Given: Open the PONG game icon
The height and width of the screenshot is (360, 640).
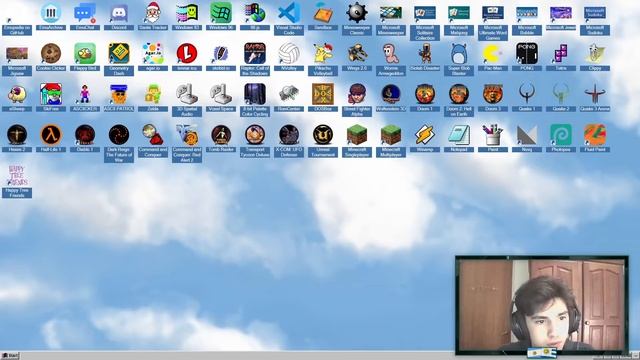Looking at the screenshot, I should 527,53.
